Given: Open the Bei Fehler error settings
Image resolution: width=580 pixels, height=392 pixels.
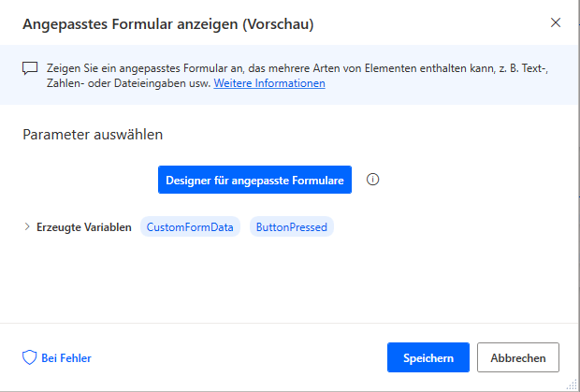Looking at the screenshot, I should [57, 358].
